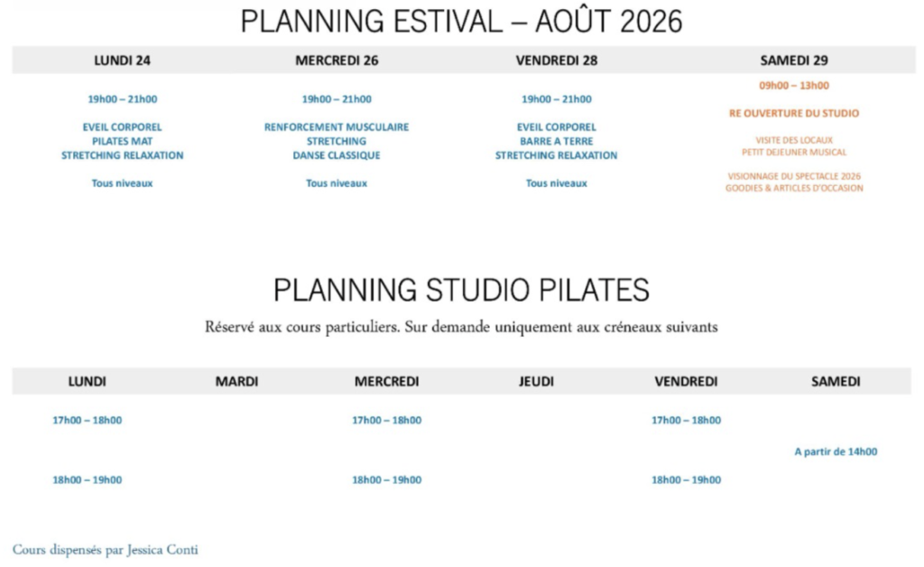The image size is (924, 567).
Task: Click Lundi 17h00 – 18h00 Pilates slot
Action: pyautogui.click(x=88, y=420)
